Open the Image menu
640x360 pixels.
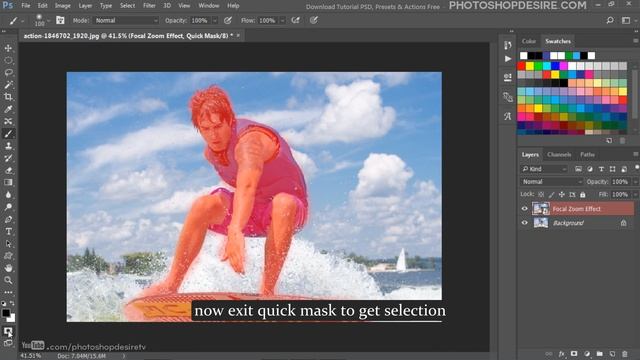tap(62, 6)
